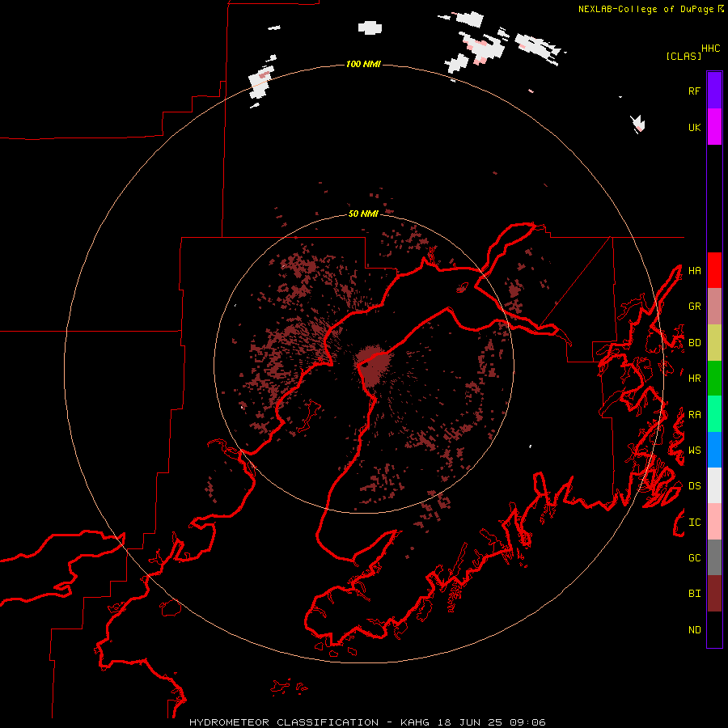Click the GR legend label
Image resolution: width=728 pixels, height=728 pixels.
coord(694,307)
